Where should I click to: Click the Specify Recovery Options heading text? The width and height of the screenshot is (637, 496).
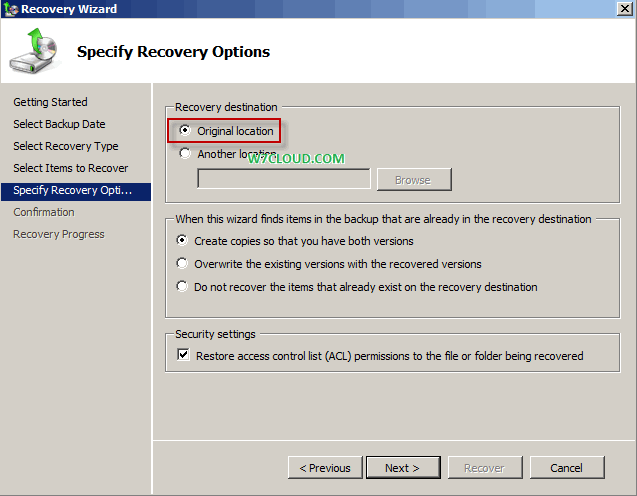(173, 52)
